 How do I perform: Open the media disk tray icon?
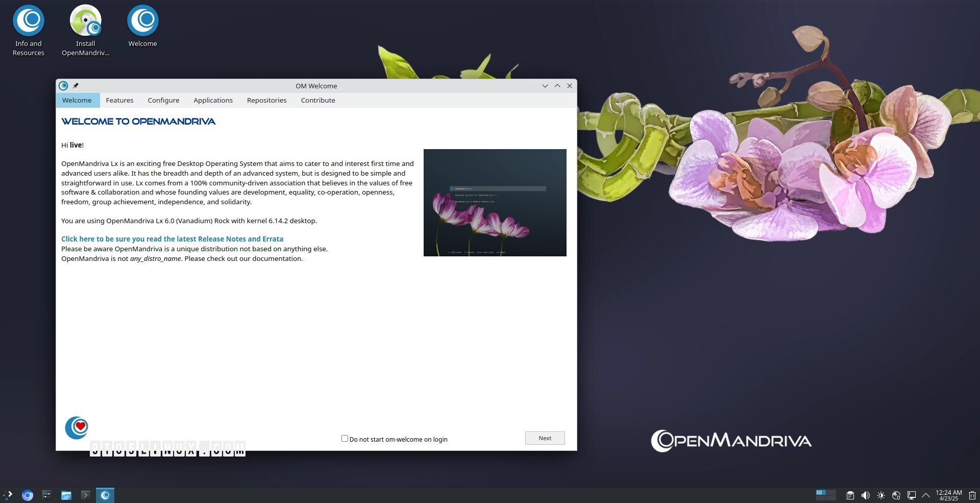click(896, 495)
